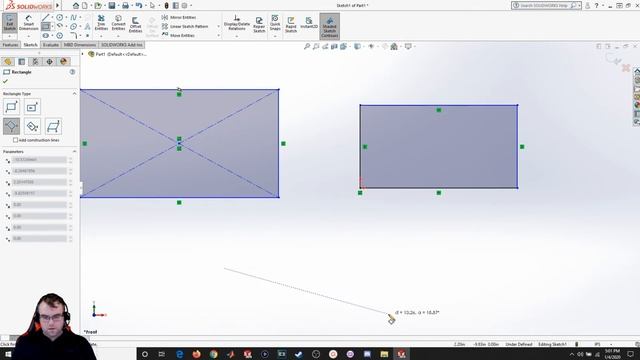Open the SOLIDWORKS Add-Ins tab

click(x=122, y=45)
